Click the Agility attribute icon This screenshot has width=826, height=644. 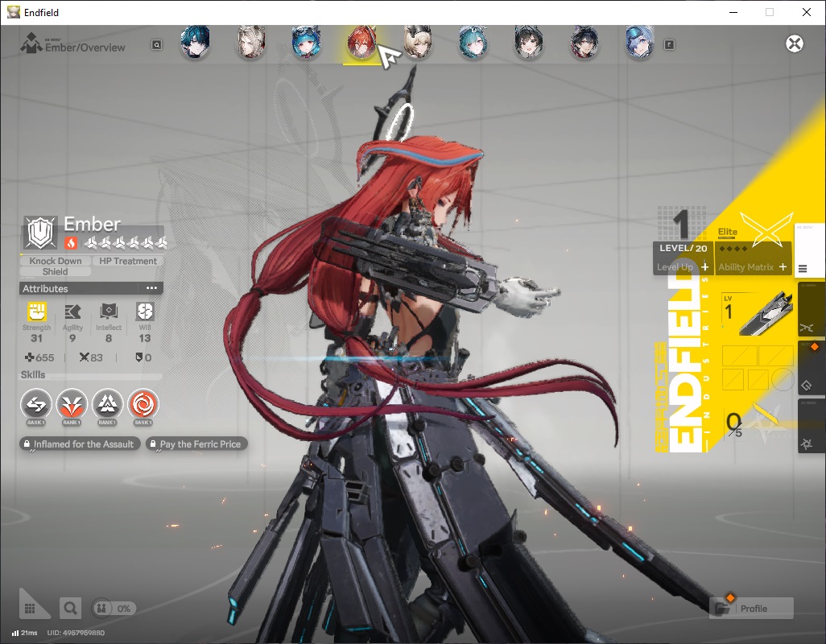(72, 312)
